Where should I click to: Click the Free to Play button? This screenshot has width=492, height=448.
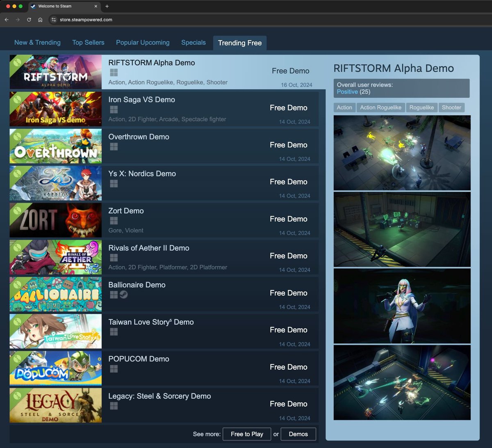click(x=247, y=434)
